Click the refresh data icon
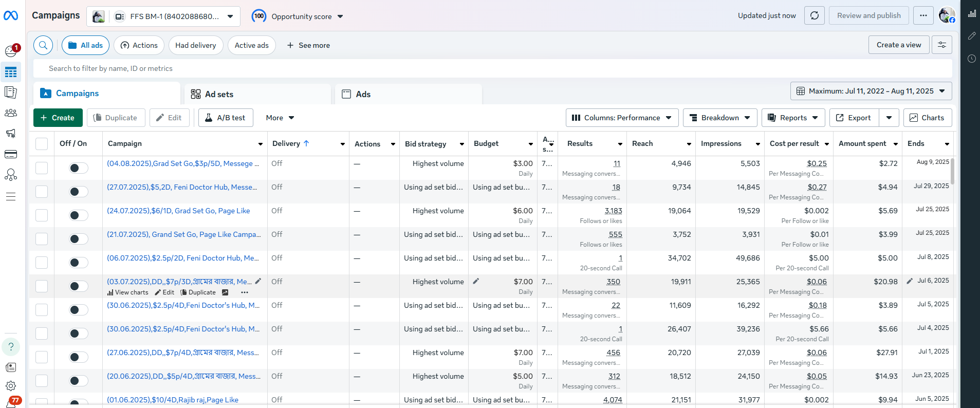 [814, 15]
